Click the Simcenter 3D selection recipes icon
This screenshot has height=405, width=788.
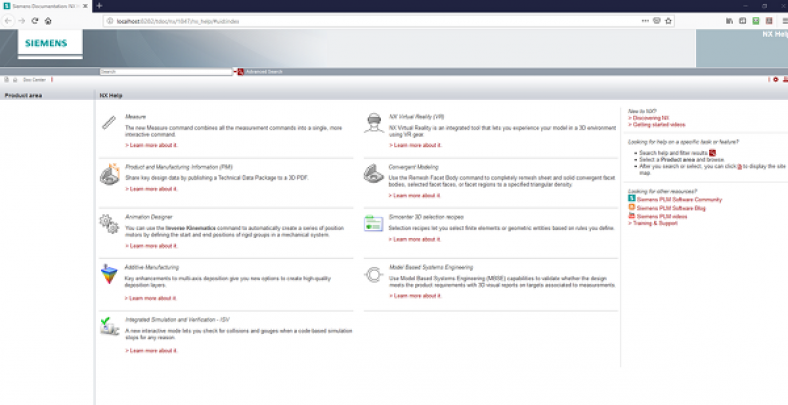(x=373, y=224)
